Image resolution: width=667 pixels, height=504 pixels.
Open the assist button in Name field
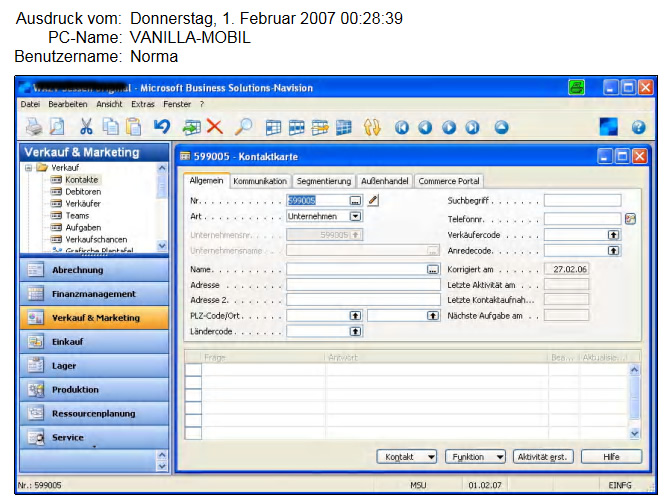(x=433, y=270)
